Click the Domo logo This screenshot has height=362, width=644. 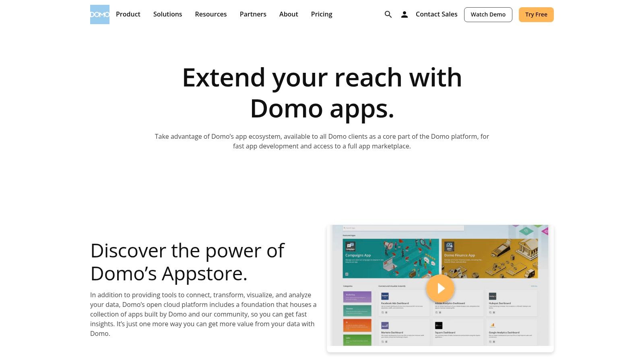point(99,14)
